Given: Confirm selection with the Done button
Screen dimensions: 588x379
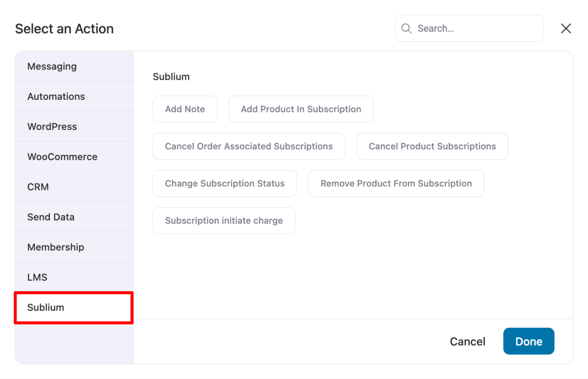Looking at the screenshot, I should [529, 341].
